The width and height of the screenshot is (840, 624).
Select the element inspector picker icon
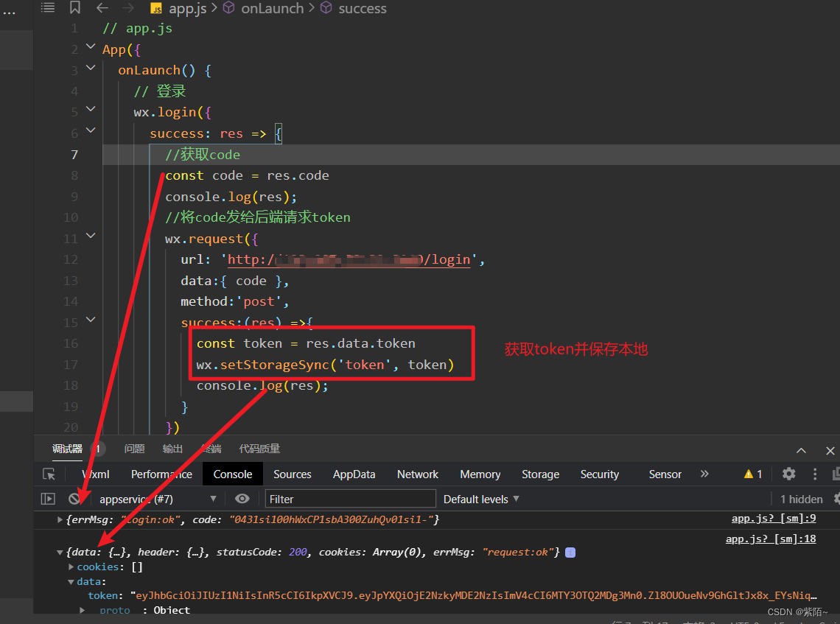(49, 474)
